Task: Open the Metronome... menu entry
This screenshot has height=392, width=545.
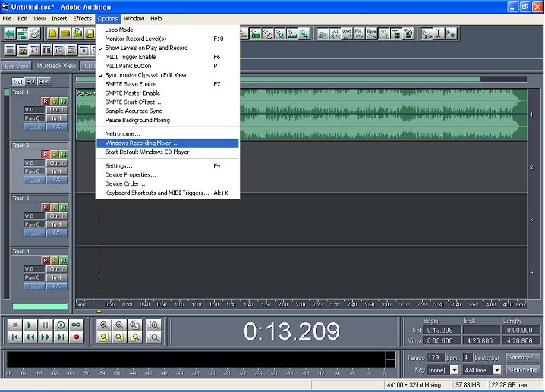Action: [x=168, y=134]
